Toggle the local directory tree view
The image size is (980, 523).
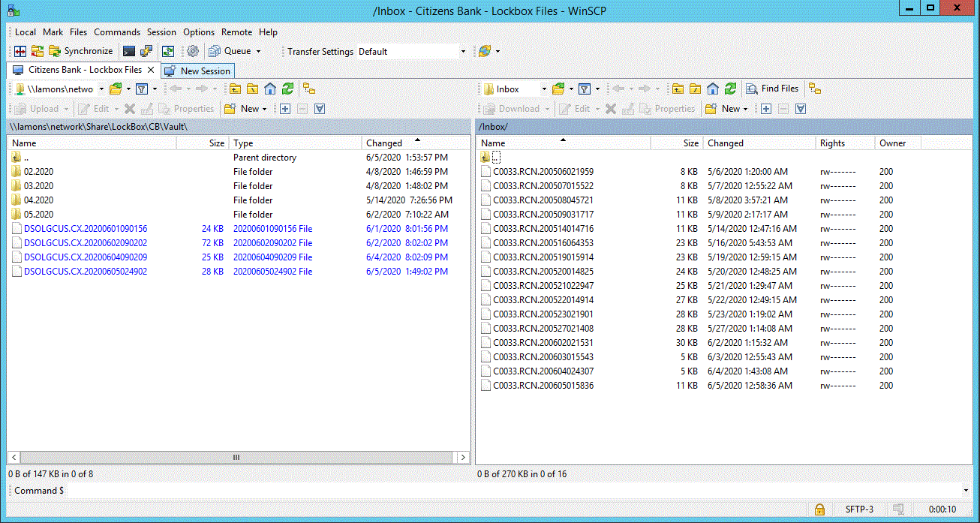coord(308,89)
